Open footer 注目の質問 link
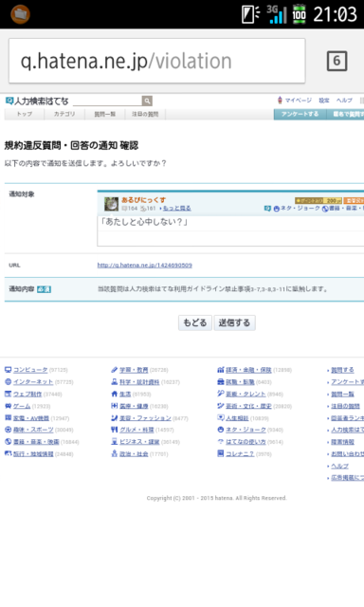This screenshot has height=607, width=364. (345, 407)
